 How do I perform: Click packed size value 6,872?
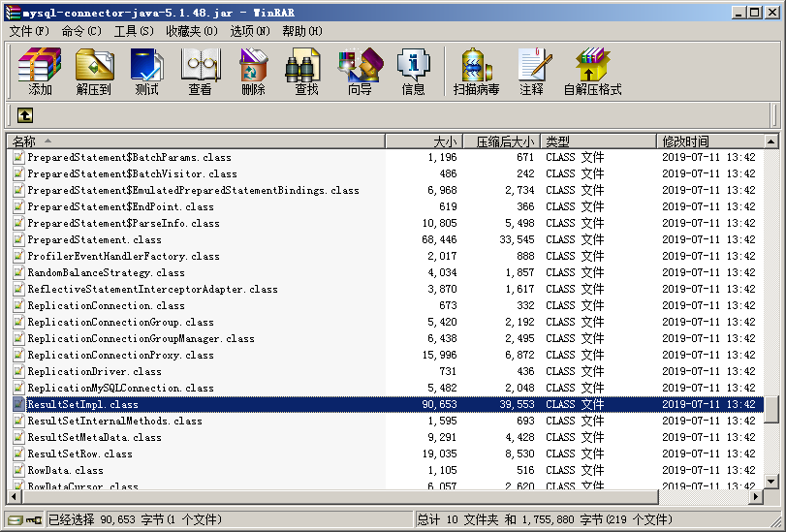[519, 355]
